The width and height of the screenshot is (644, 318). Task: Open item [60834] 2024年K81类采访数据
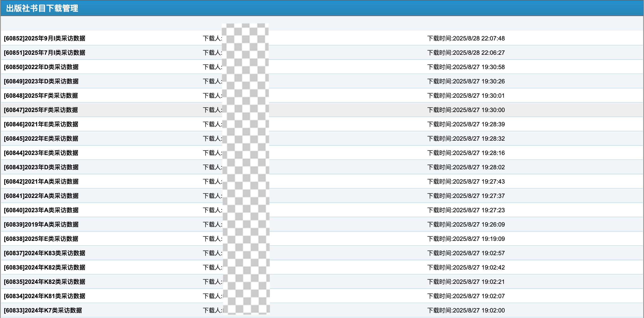tap(44, 296)
